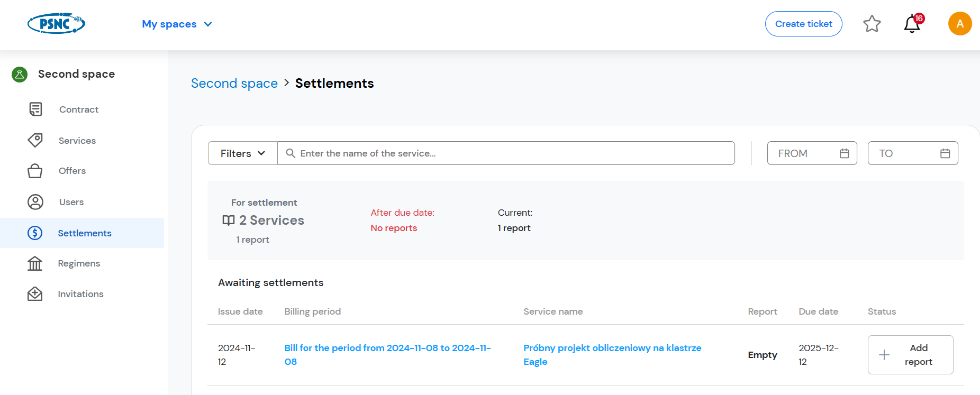
Task: Click the Report column header
Action: point(763,311)
